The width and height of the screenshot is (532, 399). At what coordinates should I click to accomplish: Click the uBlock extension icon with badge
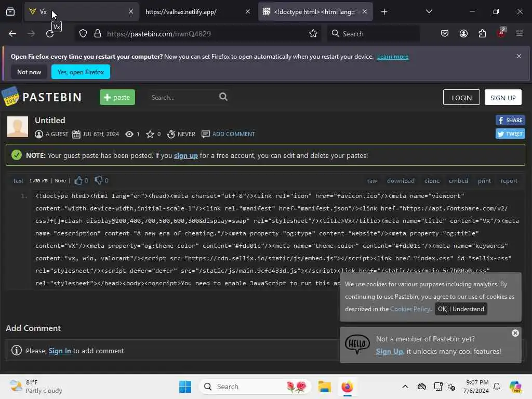(501, 33)
